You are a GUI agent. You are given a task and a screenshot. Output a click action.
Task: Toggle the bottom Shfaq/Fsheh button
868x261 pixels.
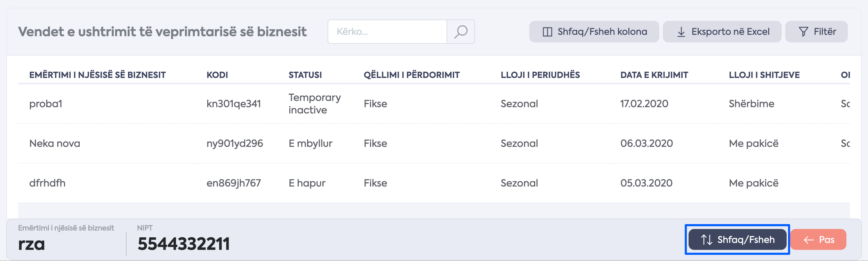click(738, 239)
